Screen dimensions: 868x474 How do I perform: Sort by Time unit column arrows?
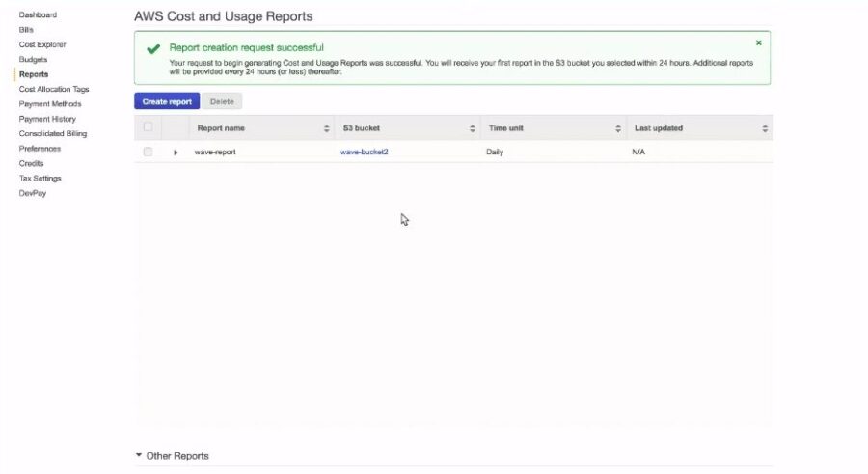pos(618,128)
